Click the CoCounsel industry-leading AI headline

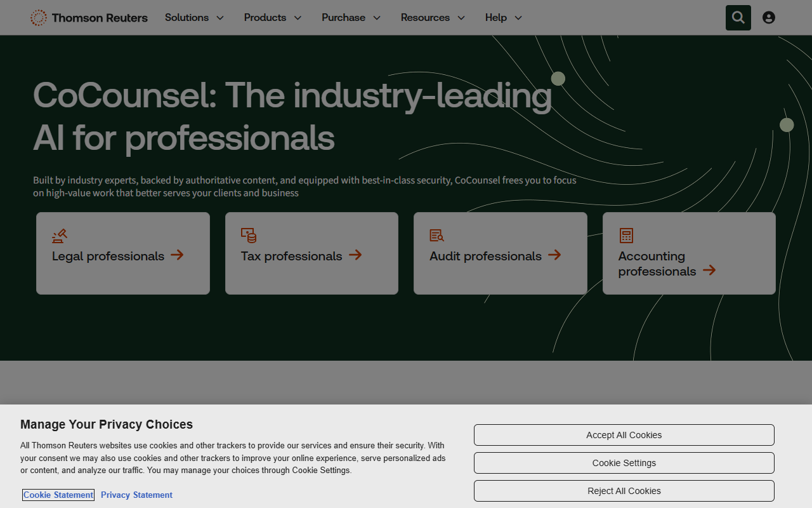coord(292,116)
